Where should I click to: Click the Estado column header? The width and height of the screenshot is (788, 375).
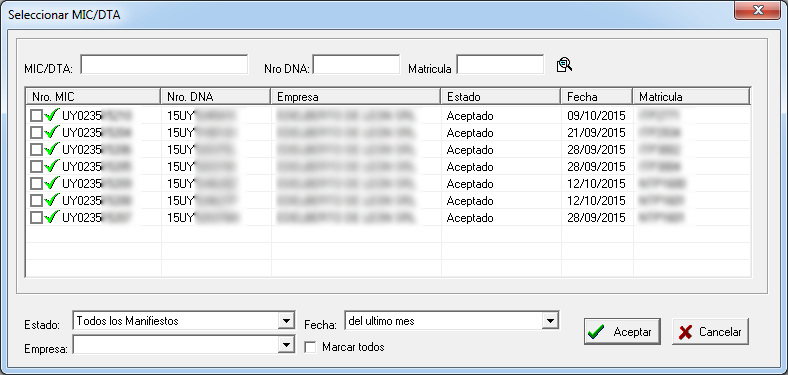(501, 97)
